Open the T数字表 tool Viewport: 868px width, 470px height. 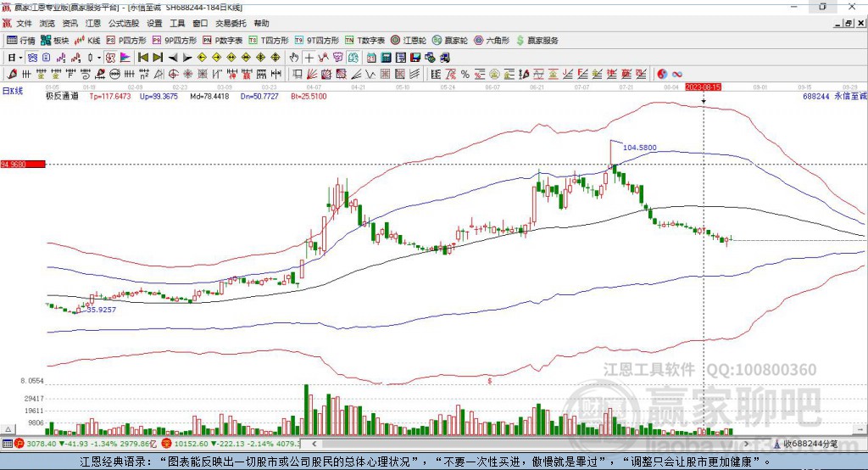tap(364, 41)
